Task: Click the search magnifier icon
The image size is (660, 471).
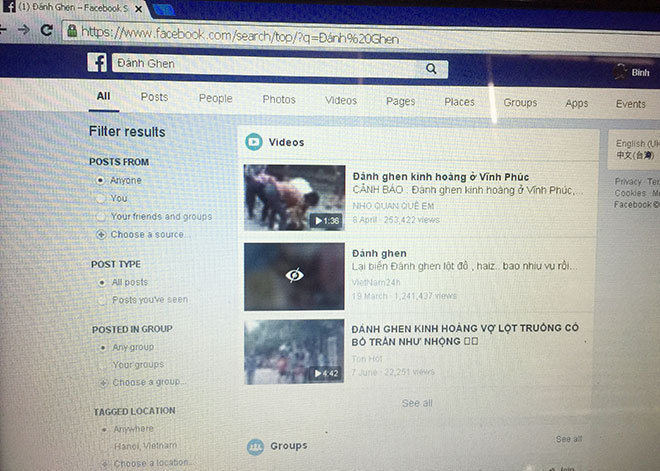Action: pyautogui.click(x=431, y=68)
